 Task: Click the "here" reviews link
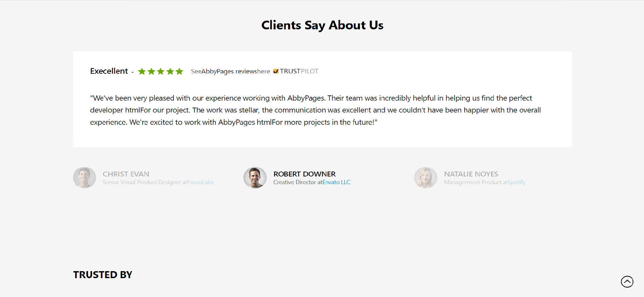pyautogui.click(x=264, y=71)
